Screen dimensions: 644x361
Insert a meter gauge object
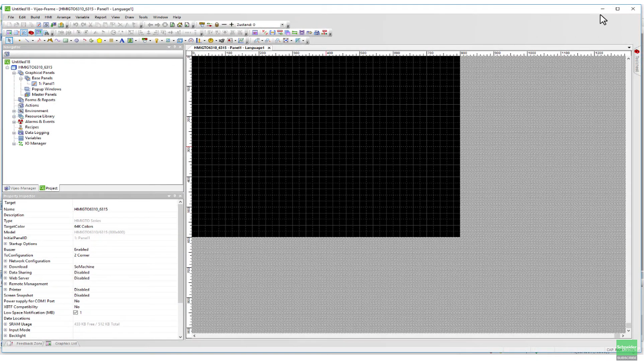(x=191, y=40)
